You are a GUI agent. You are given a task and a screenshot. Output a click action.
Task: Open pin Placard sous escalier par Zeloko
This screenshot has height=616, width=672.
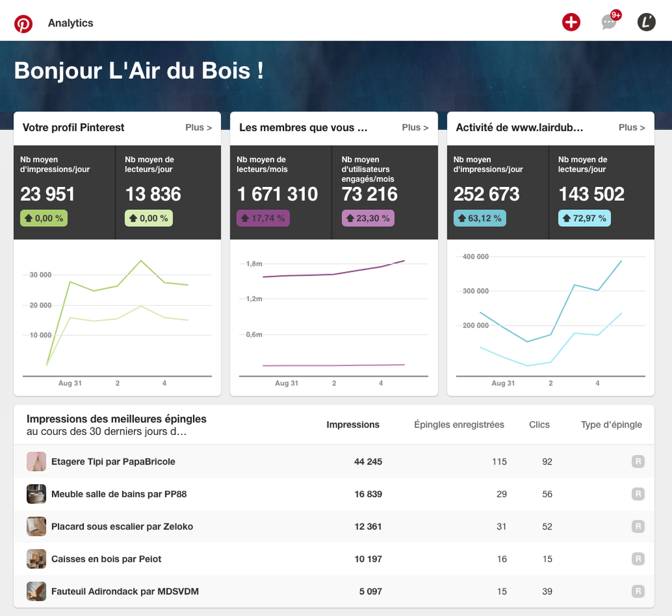coord(122,527)
